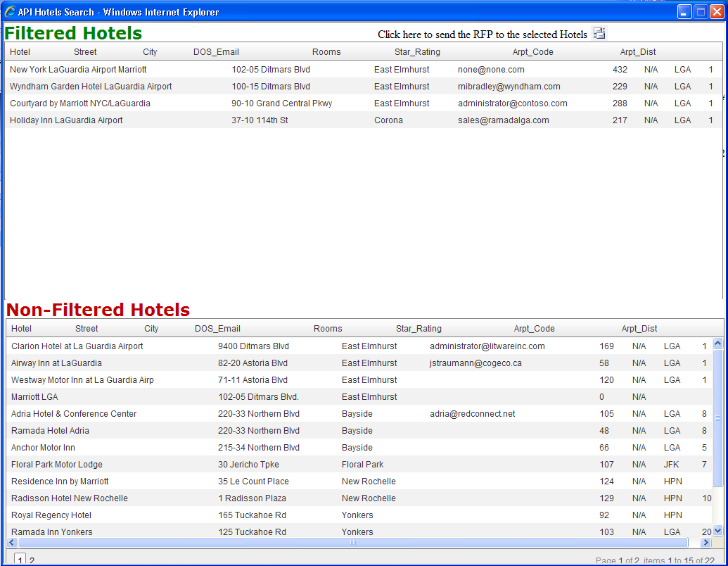Click JFK airport code cell
Screen dimensions: 728x566
coord(671,464)
